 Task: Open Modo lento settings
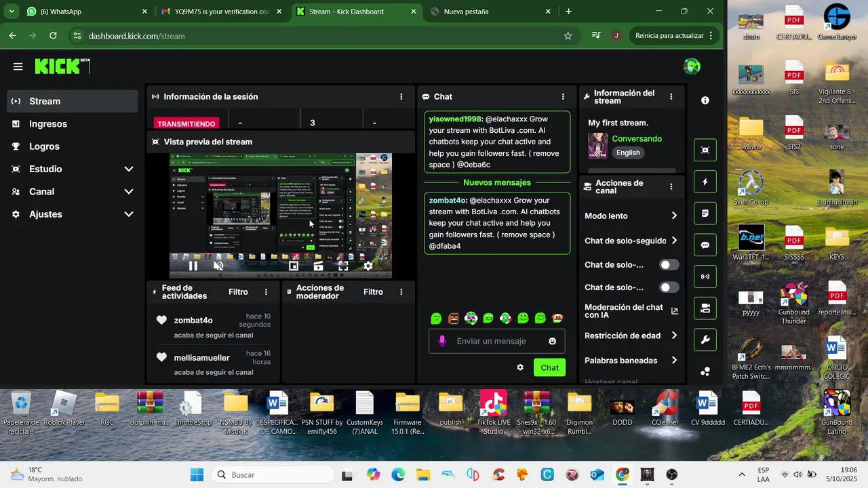pos(631,216)
